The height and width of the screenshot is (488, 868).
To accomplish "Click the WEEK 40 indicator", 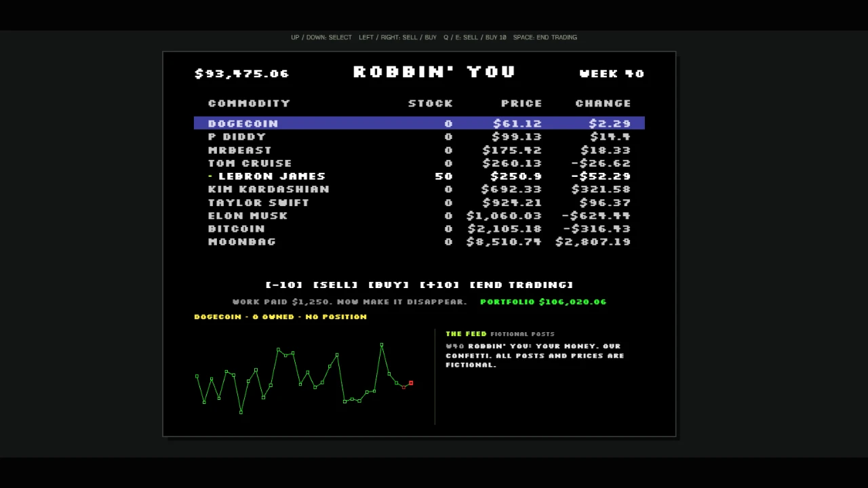I will [612, 73].
